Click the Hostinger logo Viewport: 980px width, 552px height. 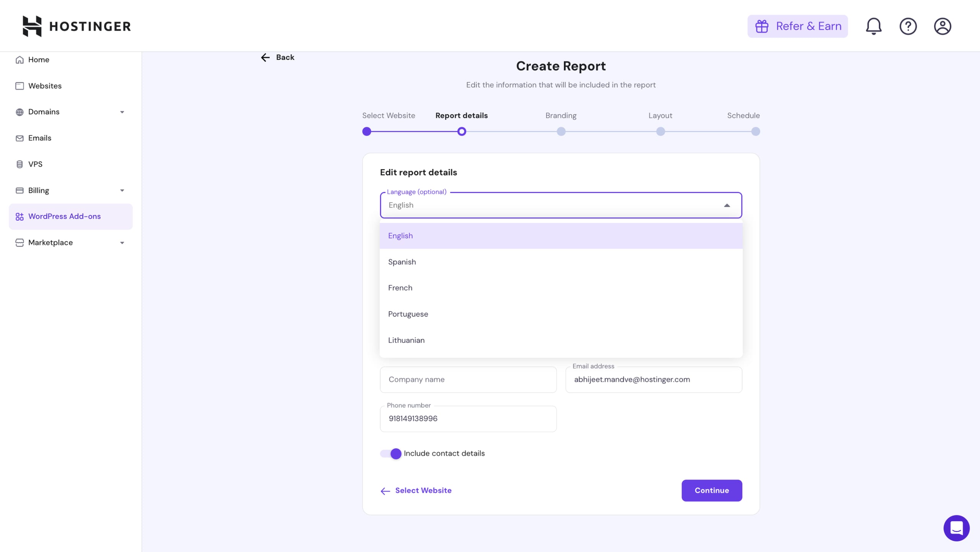(77, 26)
